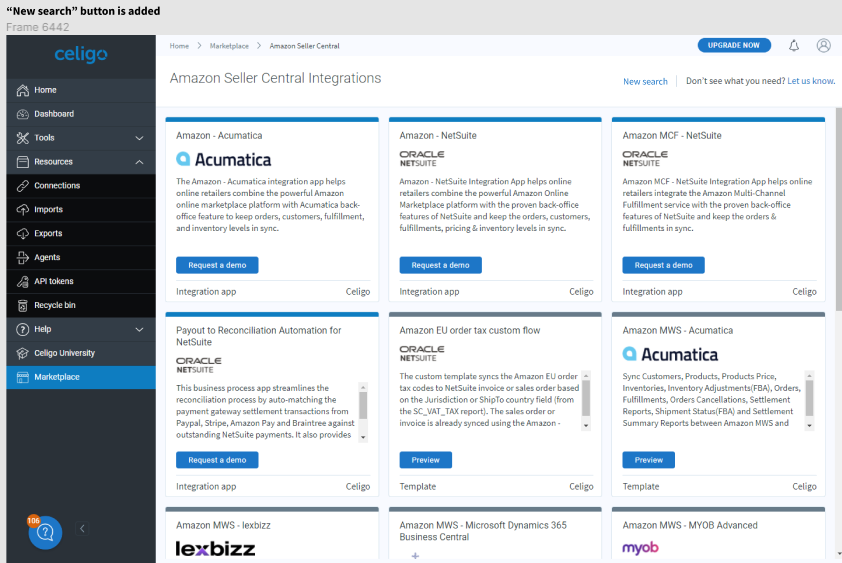
Task: Click the Upgrade Now button
Action: 734,46
